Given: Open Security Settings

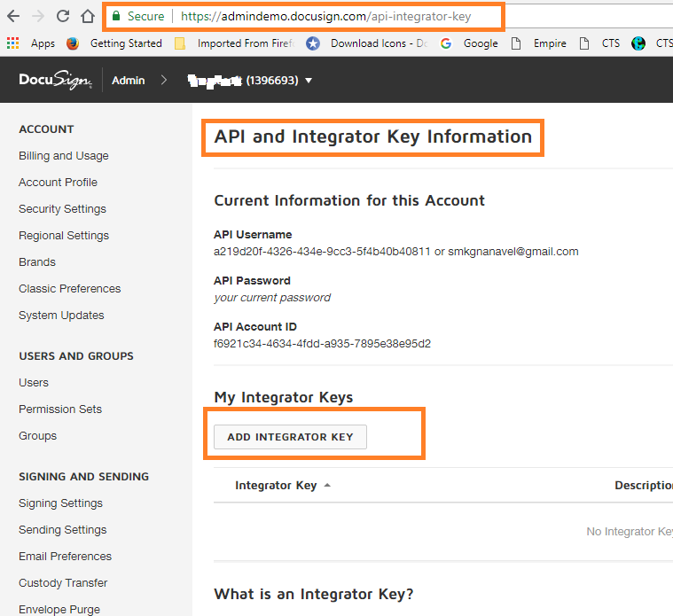Looking at the screenshot, I should (x=62, y=209).
